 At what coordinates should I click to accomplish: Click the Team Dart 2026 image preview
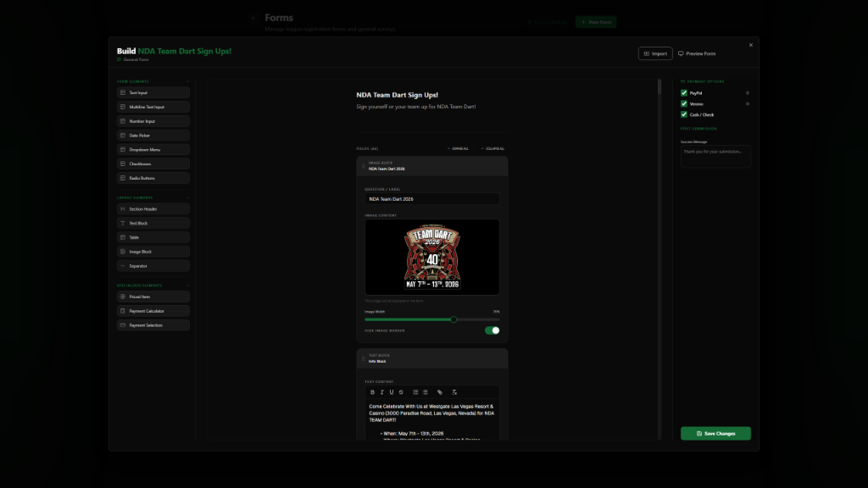[x=431, y=257]
